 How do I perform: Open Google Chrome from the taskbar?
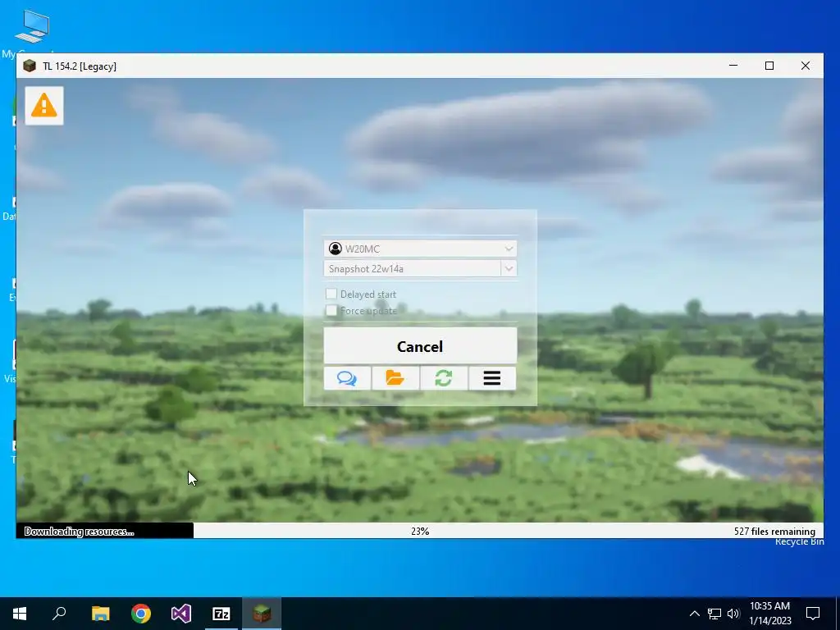[x=141, y=614]
